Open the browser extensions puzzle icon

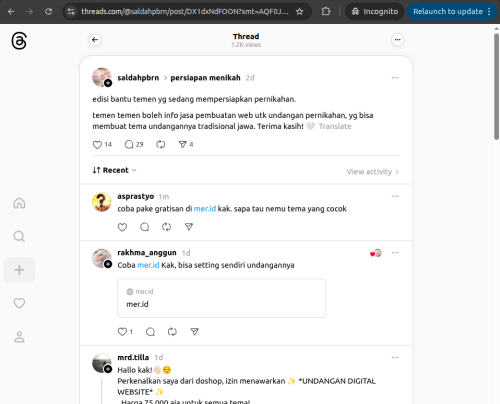326,12
